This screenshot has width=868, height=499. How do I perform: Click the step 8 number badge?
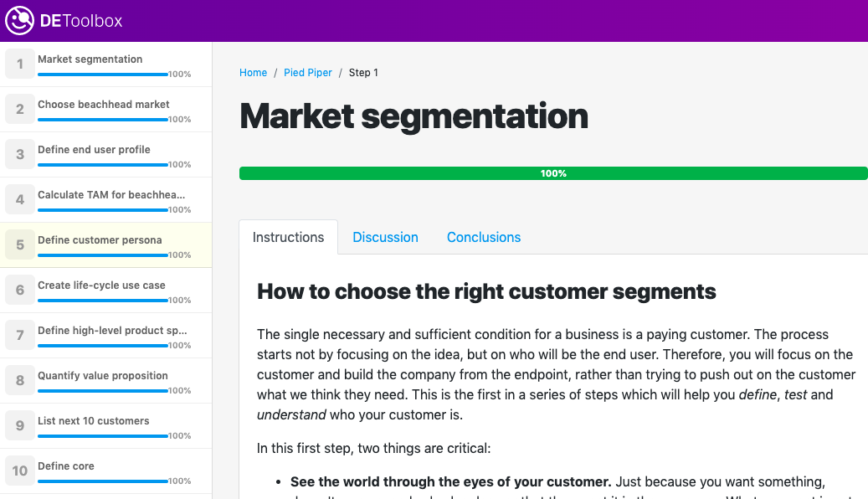click(x=20, y=381)
